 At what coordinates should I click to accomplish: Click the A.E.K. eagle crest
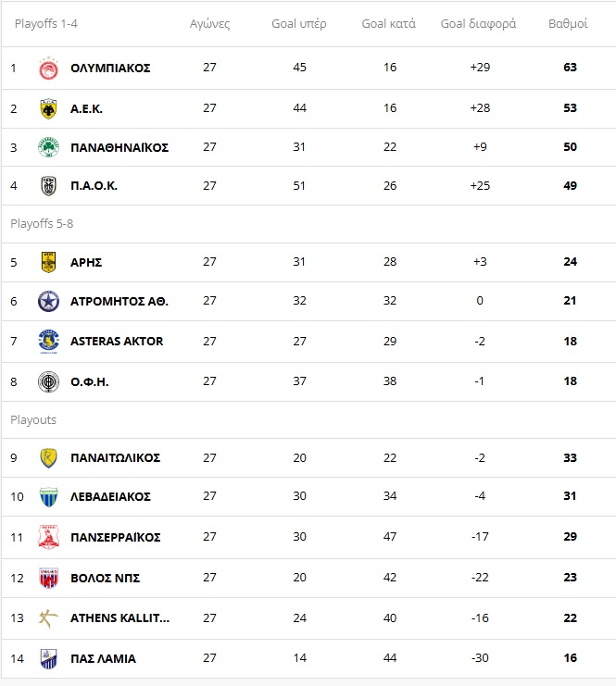click(x=48, y=108)
